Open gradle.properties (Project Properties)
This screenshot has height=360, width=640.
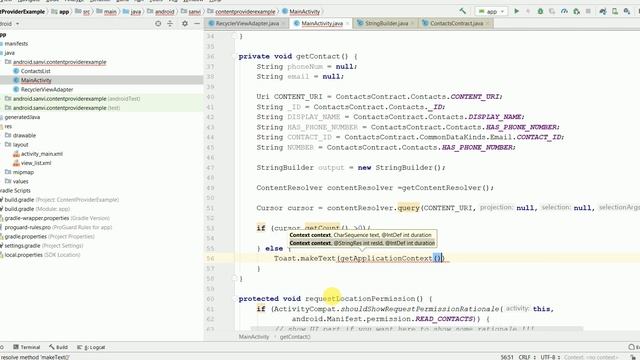(49, 236)
